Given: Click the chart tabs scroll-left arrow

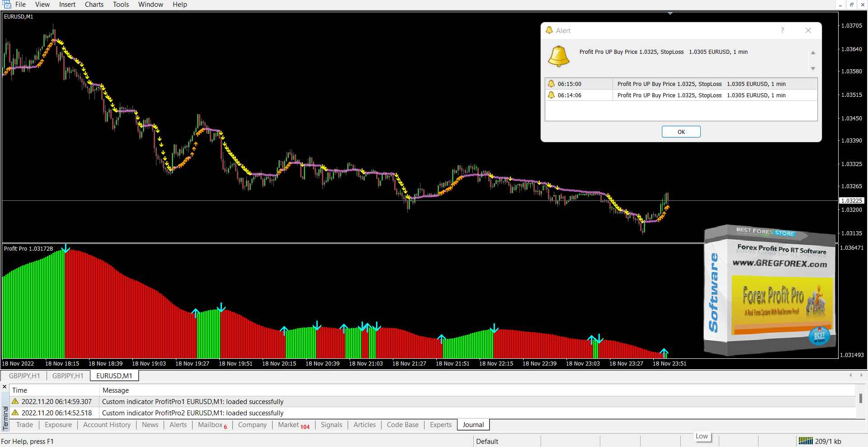Looking at the screenshot, I should pos(850,375).
